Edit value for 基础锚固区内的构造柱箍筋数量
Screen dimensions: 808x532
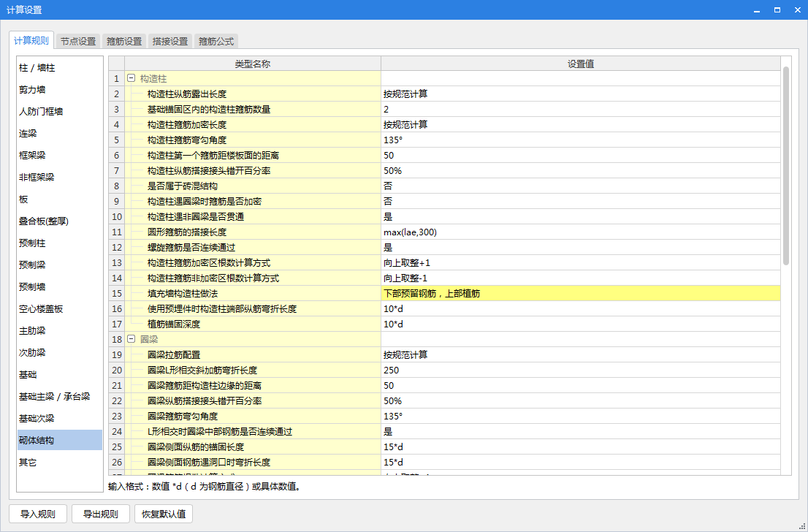[581, 110]
